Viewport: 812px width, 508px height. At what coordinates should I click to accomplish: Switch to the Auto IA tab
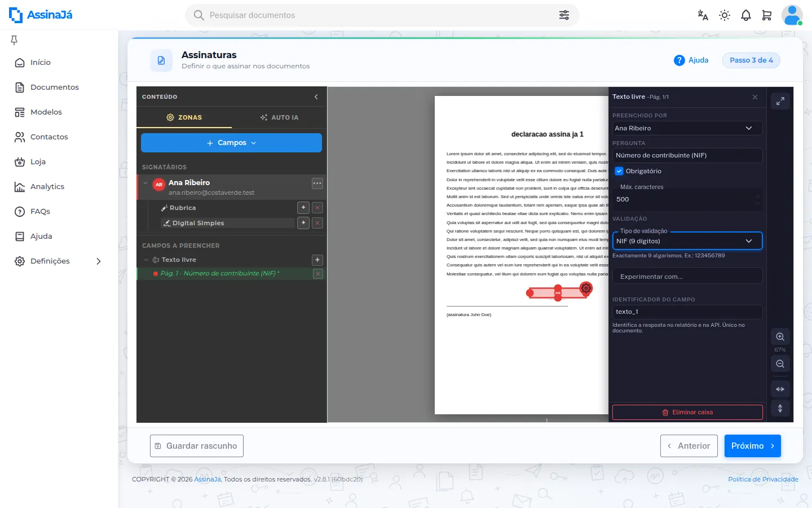click(x=279, y=117)
